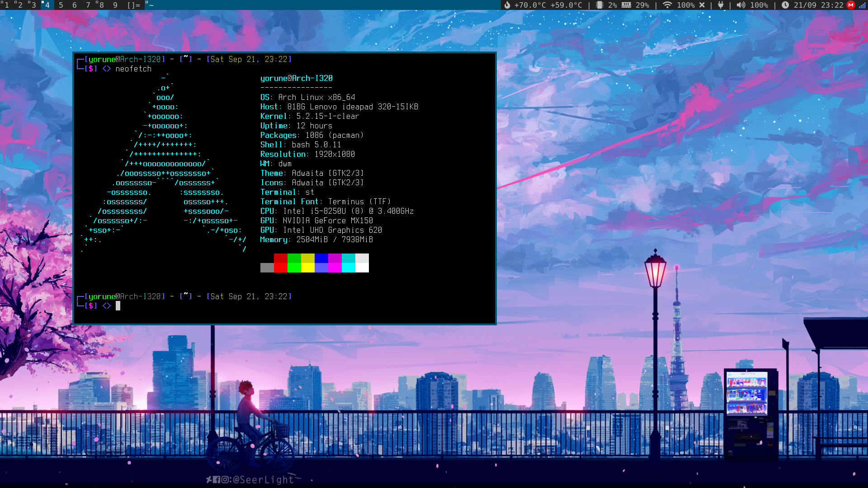Click the 'Terminal Font: Terminus (TTF)' line
Image resolution: width=868 pixels, height=488 pixels.
click(325, 202)
